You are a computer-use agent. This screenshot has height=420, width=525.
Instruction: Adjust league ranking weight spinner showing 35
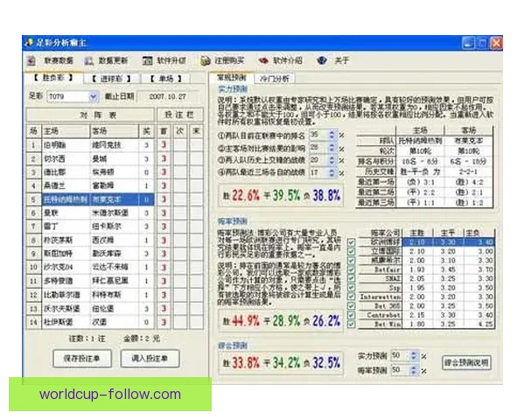click(332, 135)
